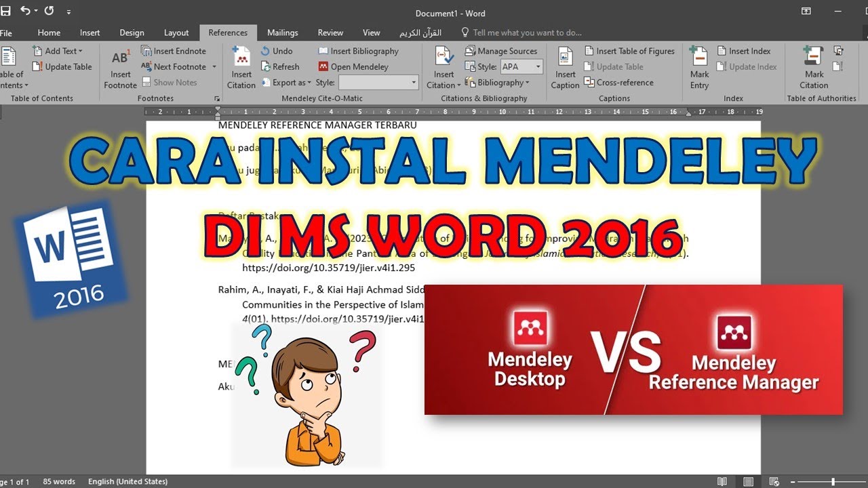
Task: Click page 1 of 1 indicator
Action: point(15,482)
